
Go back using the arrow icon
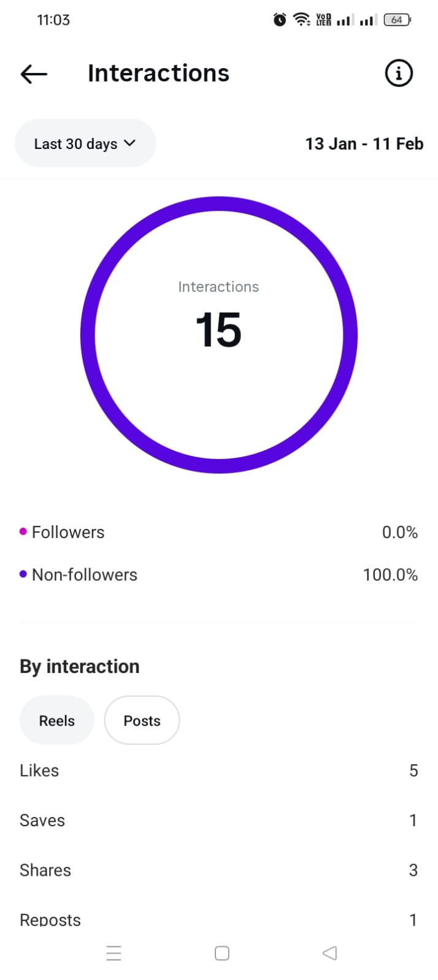click(34, 74)
